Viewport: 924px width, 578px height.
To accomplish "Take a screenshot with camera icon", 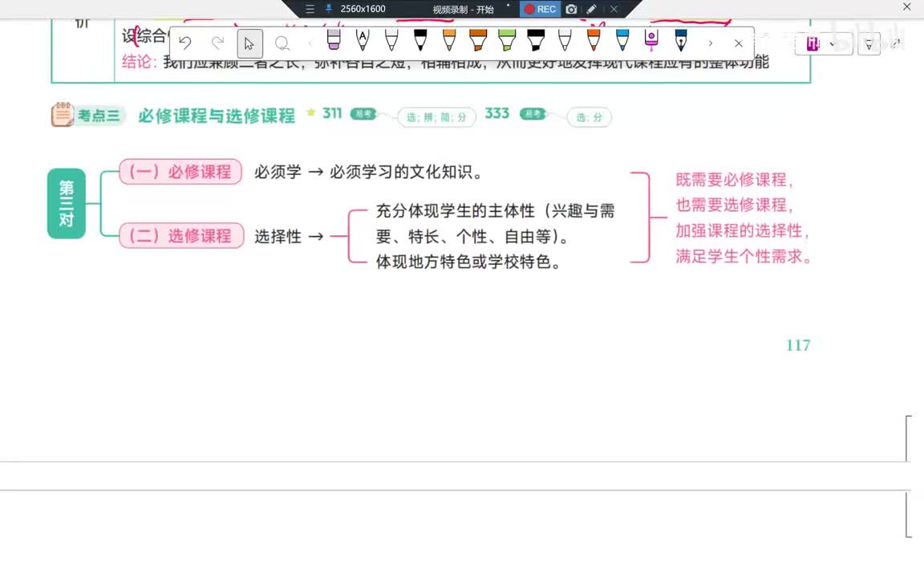I will [x=571, y=9].
